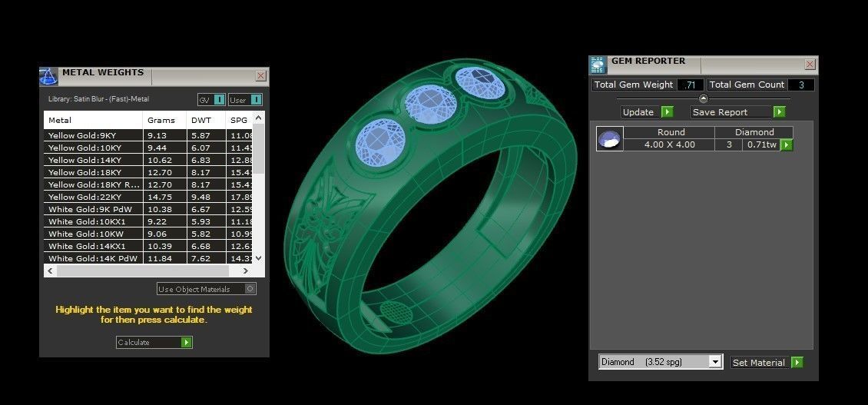Click the Diamond gem type cell
The image size is (868, 405).
point(754,132)
